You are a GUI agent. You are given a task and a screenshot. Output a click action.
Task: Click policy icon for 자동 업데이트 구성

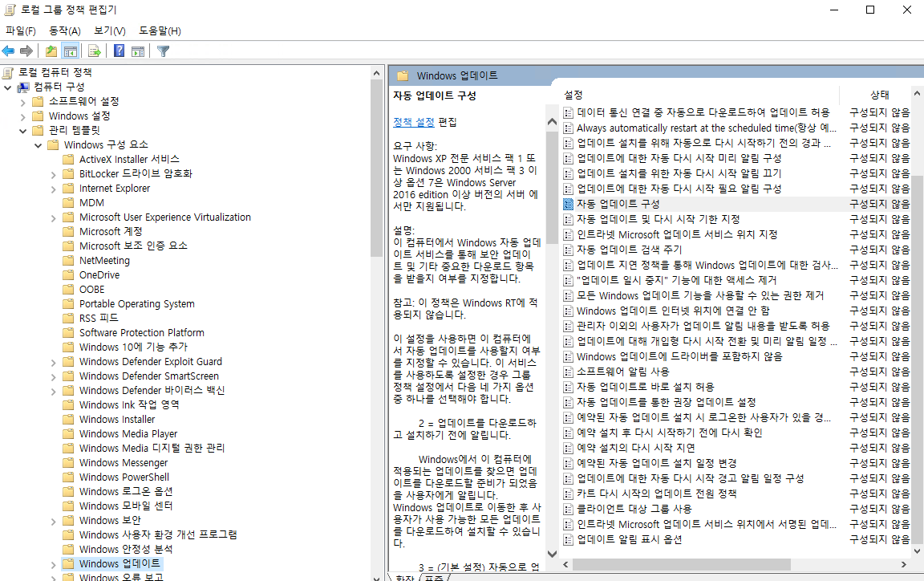coord(568,204)
